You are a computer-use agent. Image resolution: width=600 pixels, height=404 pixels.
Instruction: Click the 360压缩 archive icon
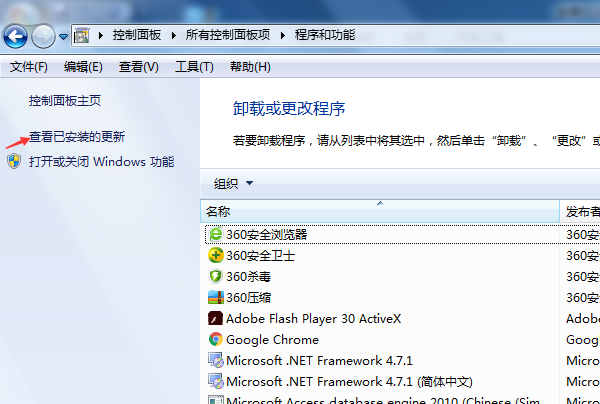point(215,297)
